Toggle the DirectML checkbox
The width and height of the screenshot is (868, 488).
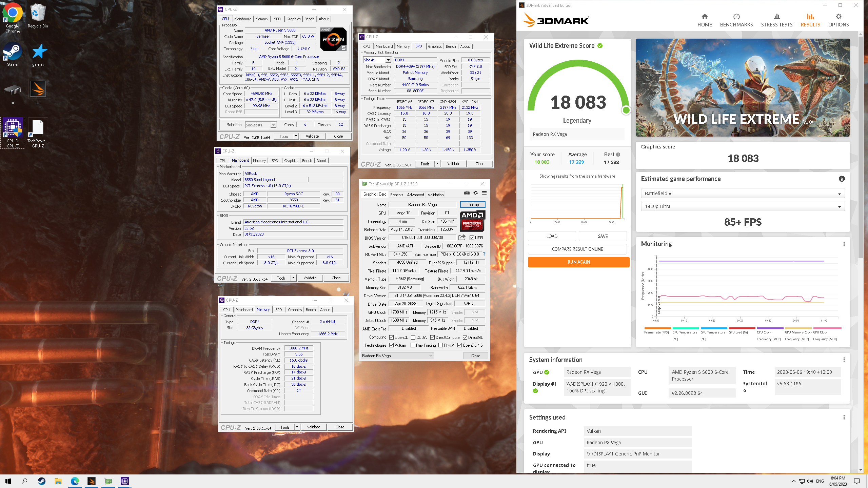[x=465, y=338]
